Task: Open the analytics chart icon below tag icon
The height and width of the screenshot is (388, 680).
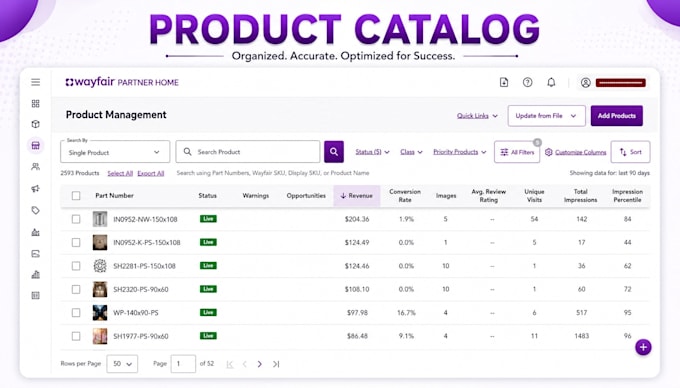Action: (36, 232)
